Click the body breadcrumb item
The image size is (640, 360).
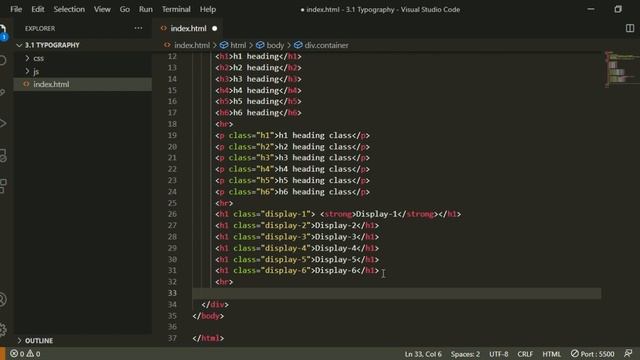tap(270, 45)
